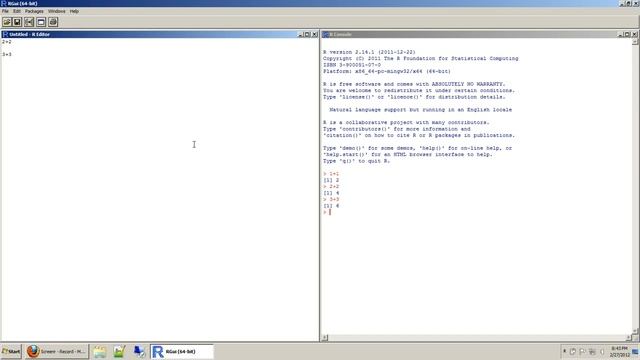This screenshot has width=640, height=360.
Task: Click the console vertical scrollbar up arrow
Action: 635,42
